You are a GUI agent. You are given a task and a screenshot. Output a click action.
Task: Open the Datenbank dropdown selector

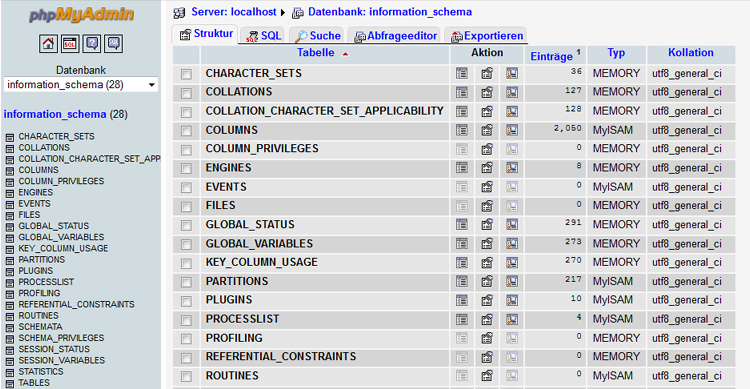click(81, 85)
